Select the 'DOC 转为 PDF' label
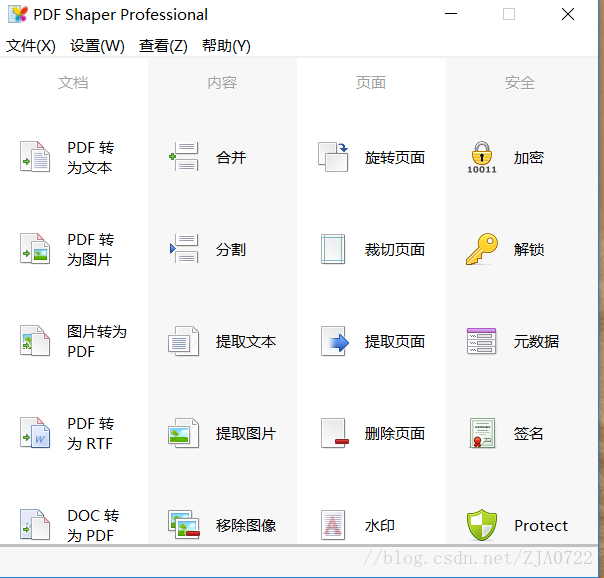 point(93,526)
